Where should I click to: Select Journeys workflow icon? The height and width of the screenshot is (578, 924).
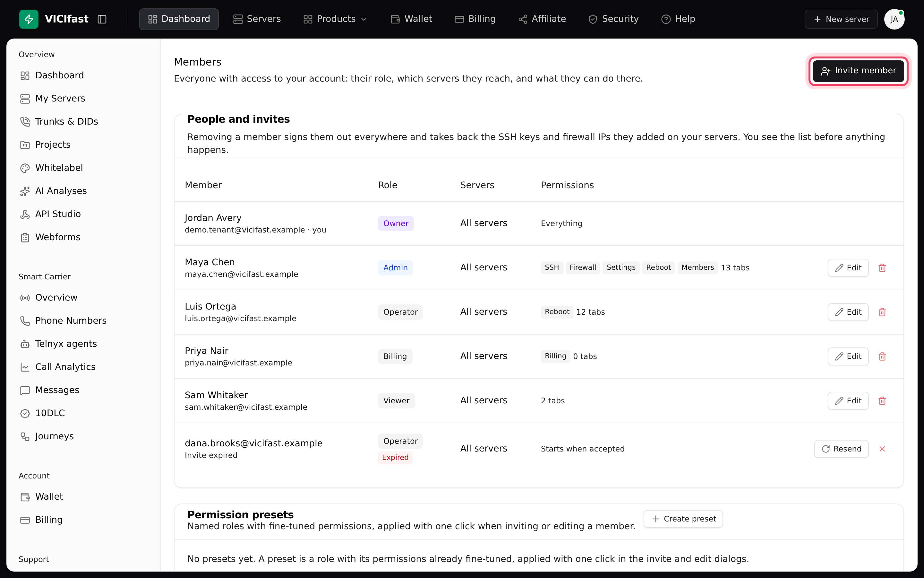click(25, 437)
